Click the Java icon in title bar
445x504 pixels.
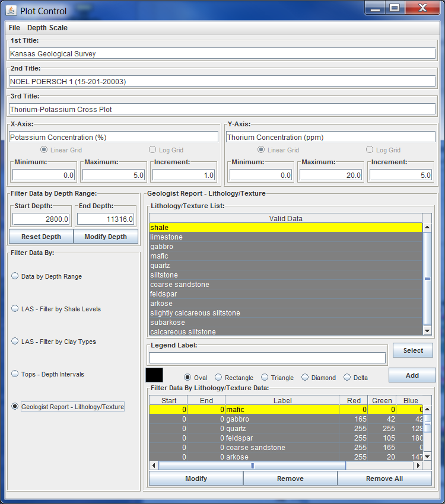click(x=11, y=11)
